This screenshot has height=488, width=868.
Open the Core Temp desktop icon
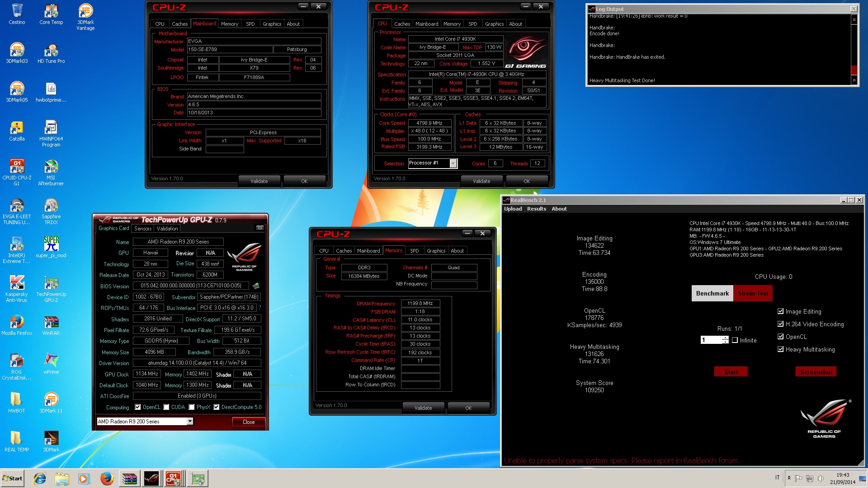click(51, 14)
